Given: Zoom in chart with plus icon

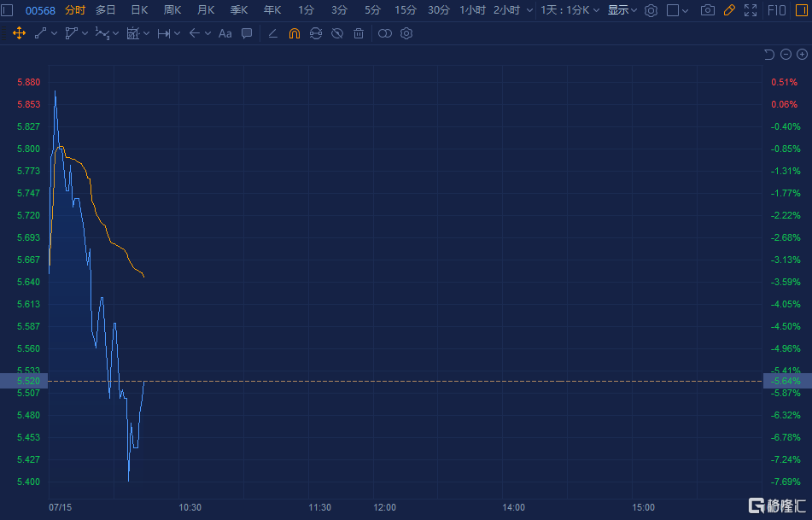Looking at the screenshot, I should (x=802, y=55).
